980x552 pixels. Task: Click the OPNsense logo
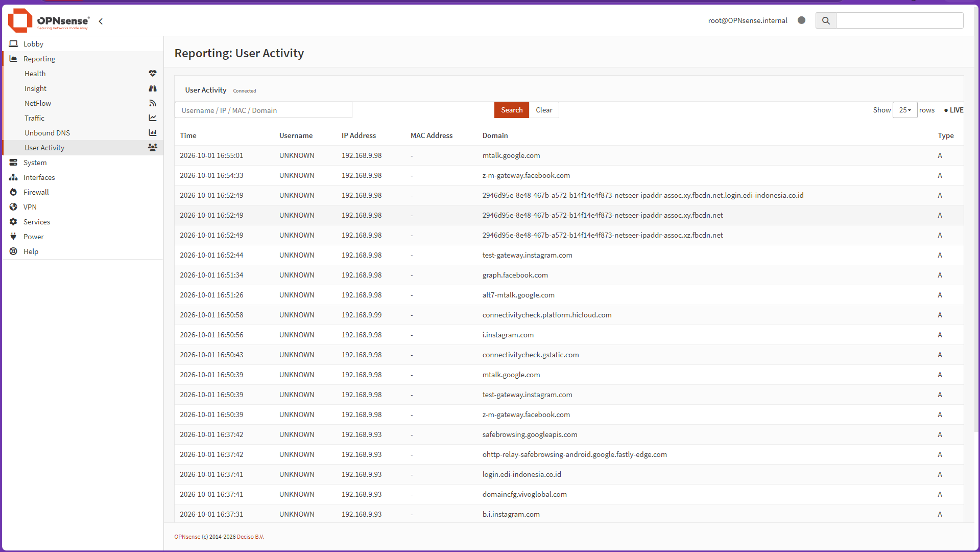[x=49, y=20]
